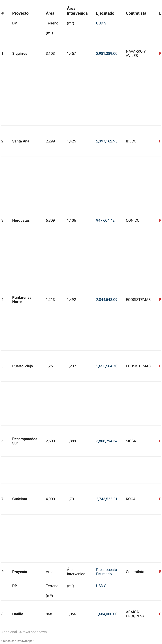This screenshot has height=644, width=162.
Task: Select the Hatillo project cell
Action: click(18, 614)
